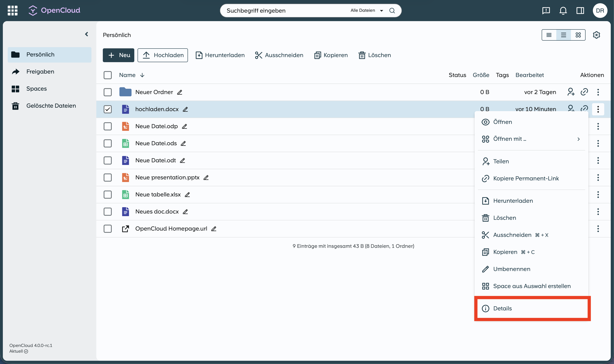Click copy link icon for Neuer Ordner

point(584,92)
